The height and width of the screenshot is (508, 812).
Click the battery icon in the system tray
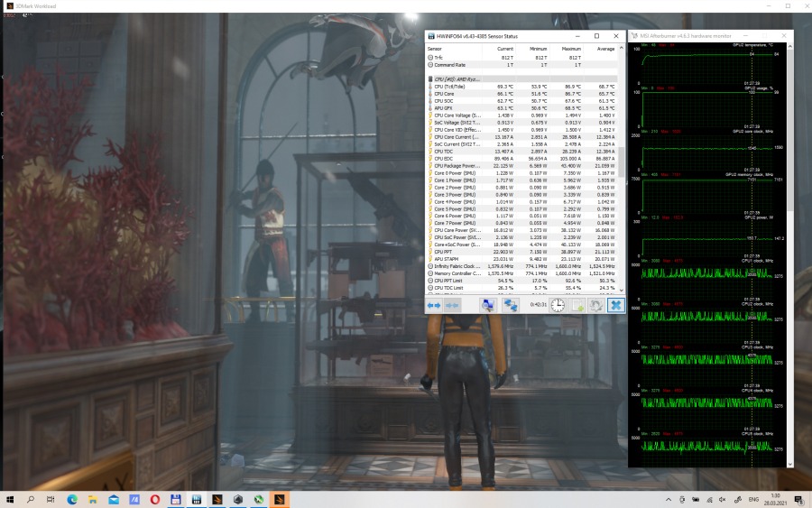point(696,500)
